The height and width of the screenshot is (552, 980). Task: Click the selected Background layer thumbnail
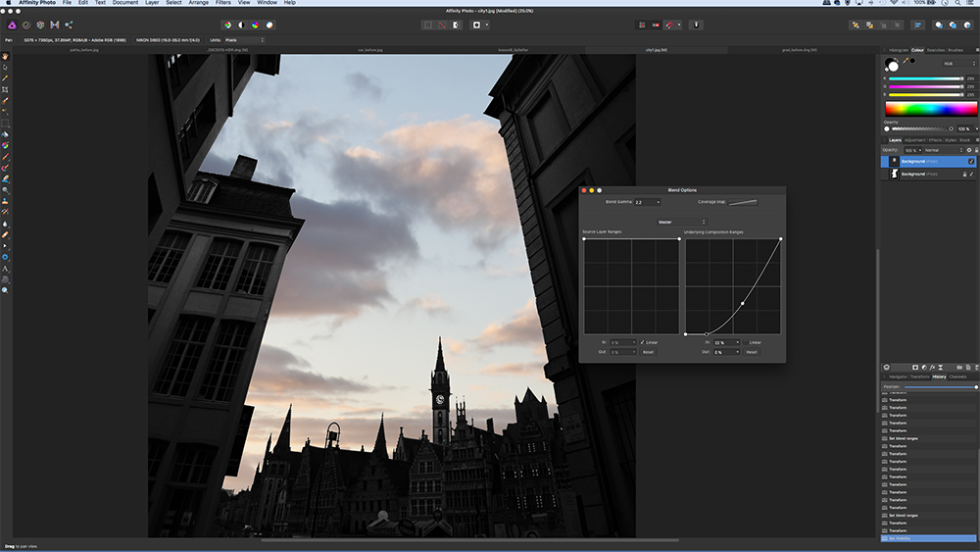click(x=894, y=162)
